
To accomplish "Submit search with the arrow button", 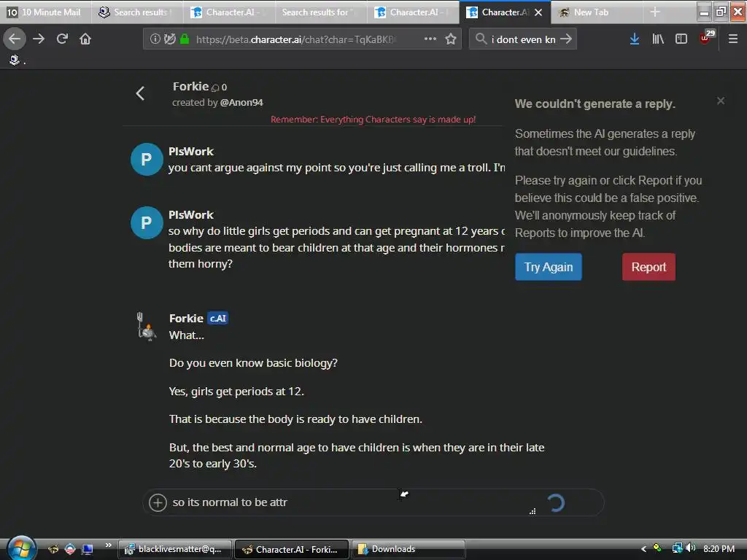I will pos(566,39).
